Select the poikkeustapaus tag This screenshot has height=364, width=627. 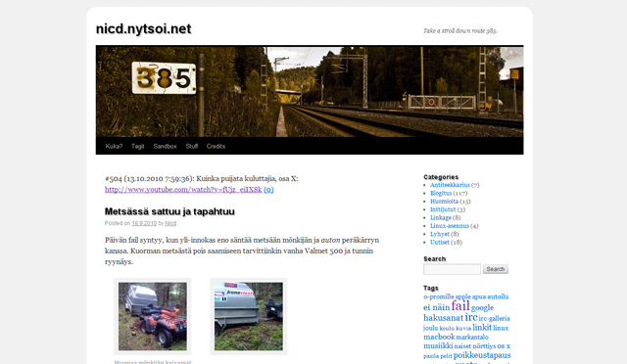coord(482,355)
